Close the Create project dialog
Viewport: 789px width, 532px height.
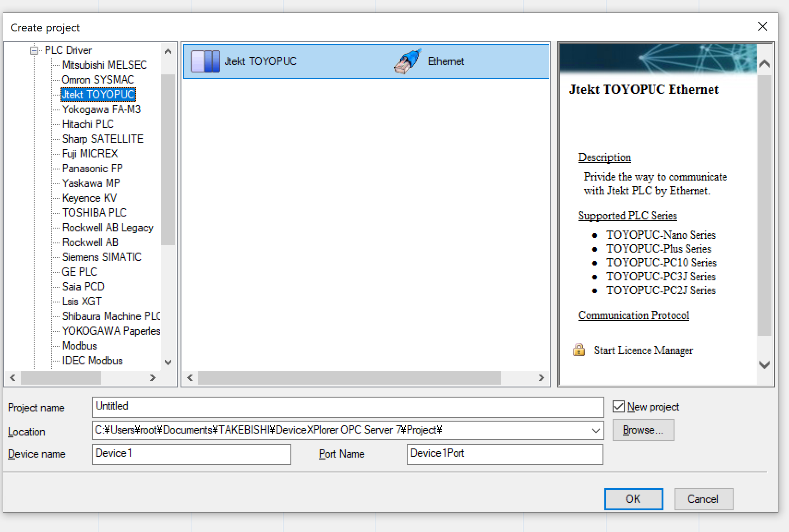click(762, 27)
